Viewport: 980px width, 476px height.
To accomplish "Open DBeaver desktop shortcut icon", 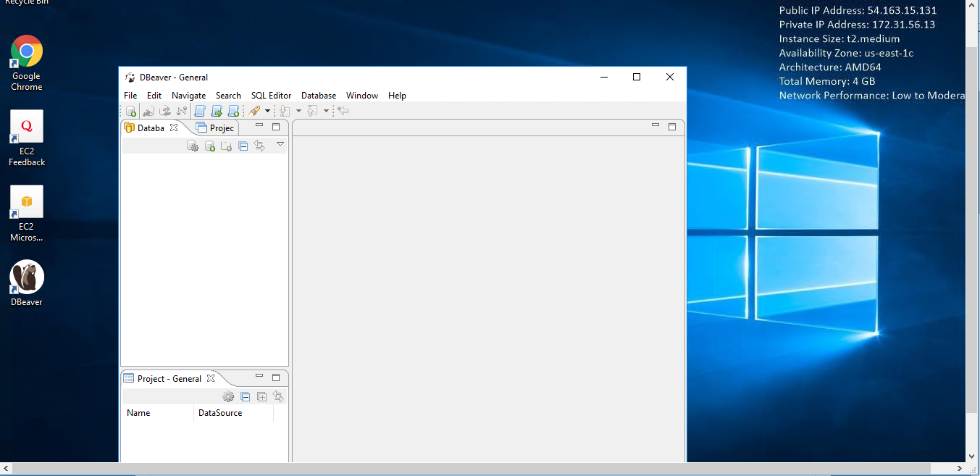I will pos(27,277).
